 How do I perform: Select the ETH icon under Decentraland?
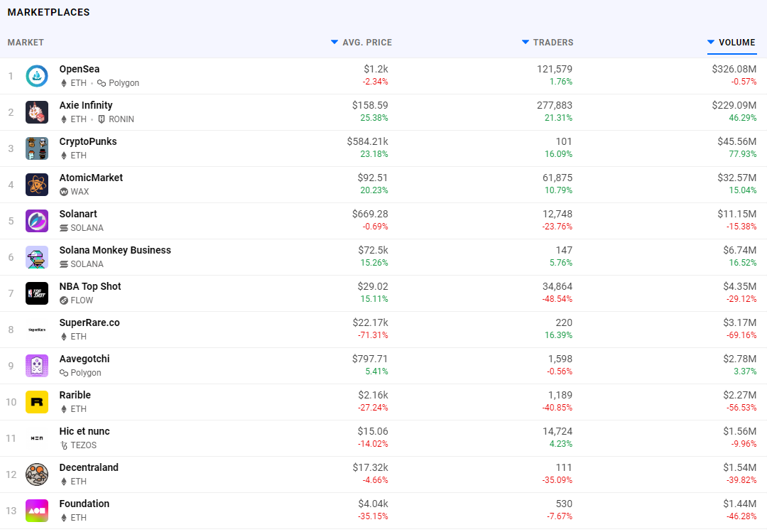pos(64,482)
